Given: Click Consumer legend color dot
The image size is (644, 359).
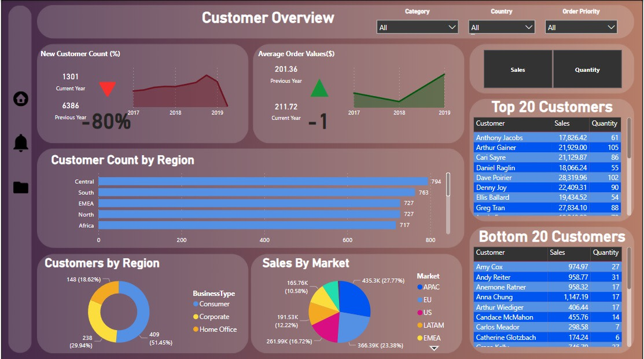Looking at the screenshot, I should point(196,304).
